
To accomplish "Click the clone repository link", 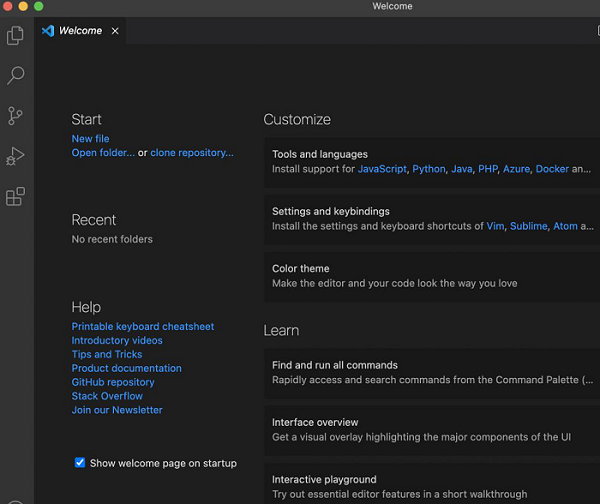I will (x=191, y=153).
